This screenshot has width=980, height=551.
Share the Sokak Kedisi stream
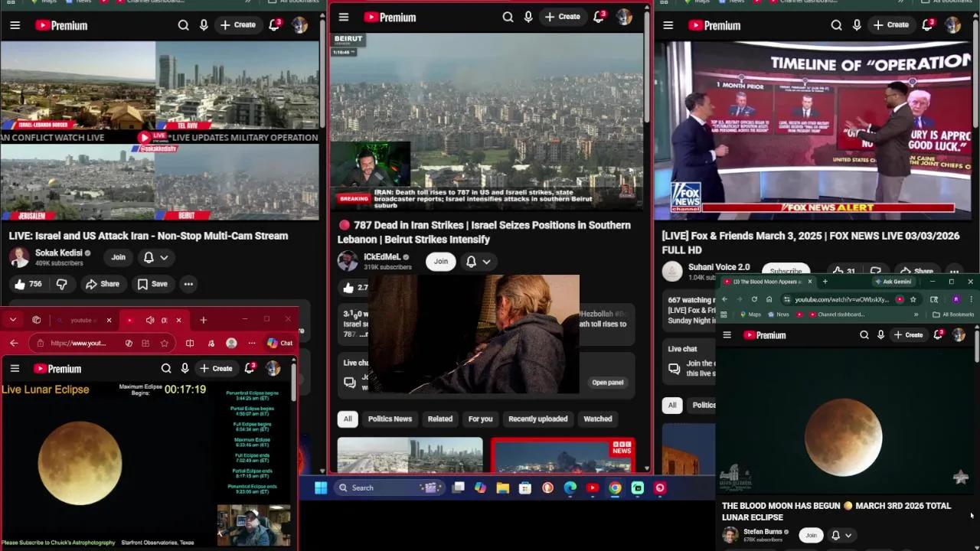103,284
